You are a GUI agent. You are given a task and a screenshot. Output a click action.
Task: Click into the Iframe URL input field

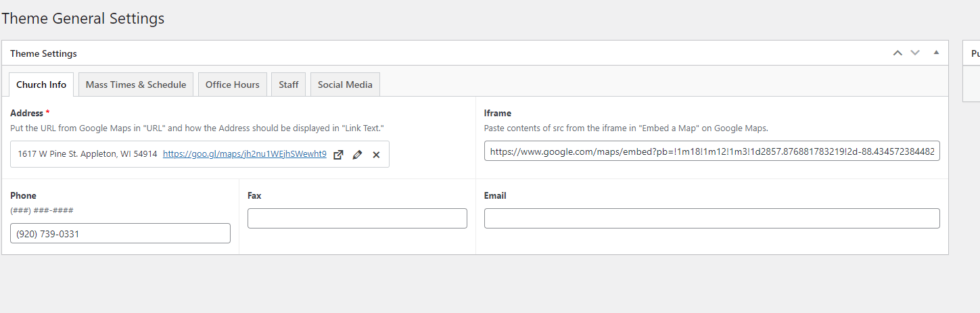coord(711,152)
